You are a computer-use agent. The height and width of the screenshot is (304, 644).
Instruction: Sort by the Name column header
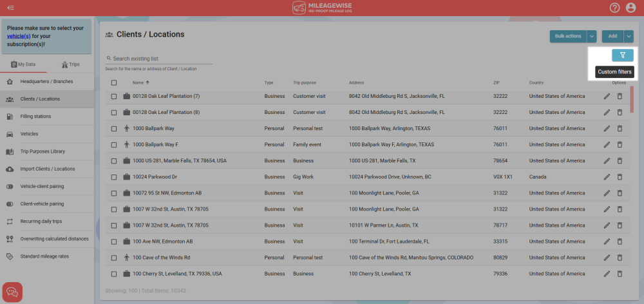click(138, 82)
